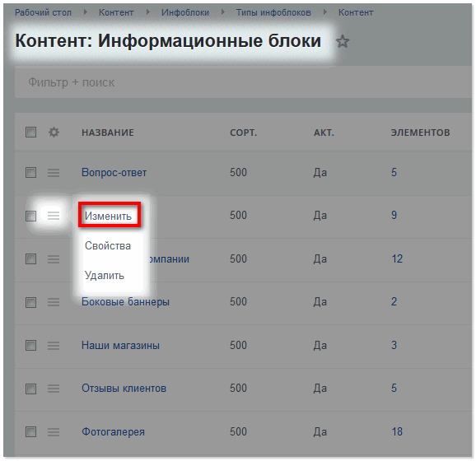Sort by ЭЛЕМЕНТОВ column header
The image size is (476, 461).
[x=421, y=133]
